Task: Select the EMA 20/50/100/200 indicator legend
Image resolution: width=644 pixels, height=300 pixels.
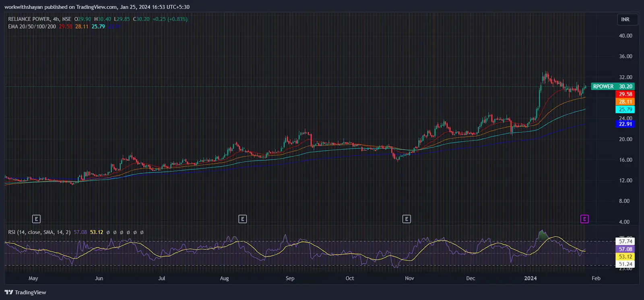Action: point(32,27)
